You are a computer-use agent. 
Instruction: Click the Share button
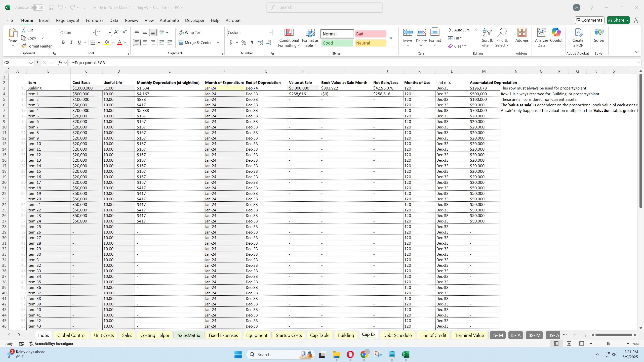(x=618, y=20)
